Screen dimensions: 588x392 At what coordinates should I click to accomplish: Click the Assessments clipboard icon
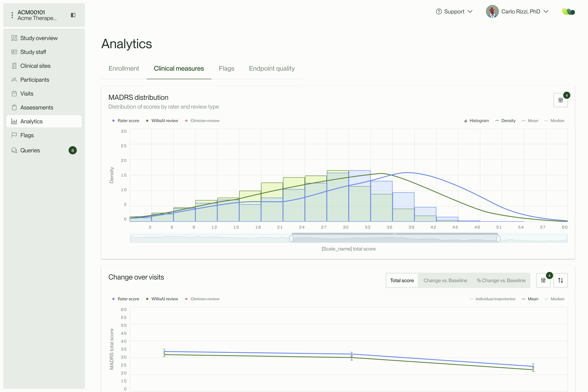pos(14,107)
